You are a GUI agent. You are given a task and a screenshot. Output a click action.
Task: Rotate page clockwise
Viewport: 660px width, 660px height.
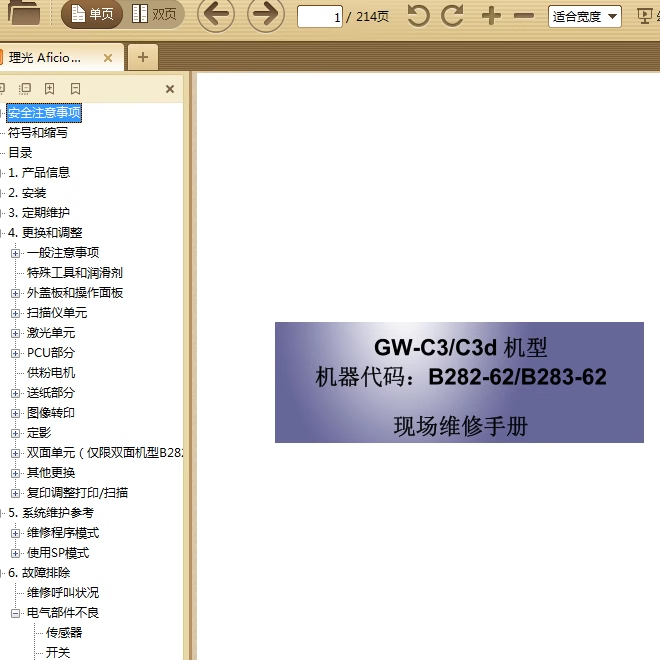(452, 16)
